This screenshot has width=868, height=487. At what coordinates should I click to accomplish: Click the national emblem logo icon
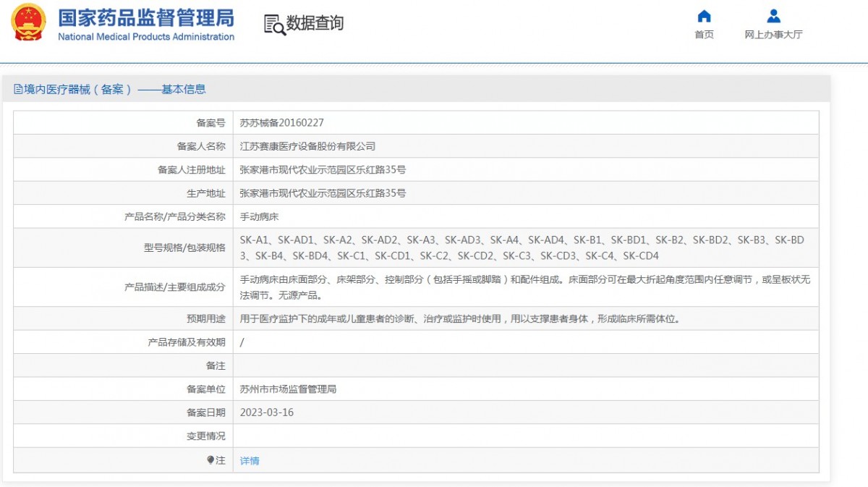click(28, 22)
